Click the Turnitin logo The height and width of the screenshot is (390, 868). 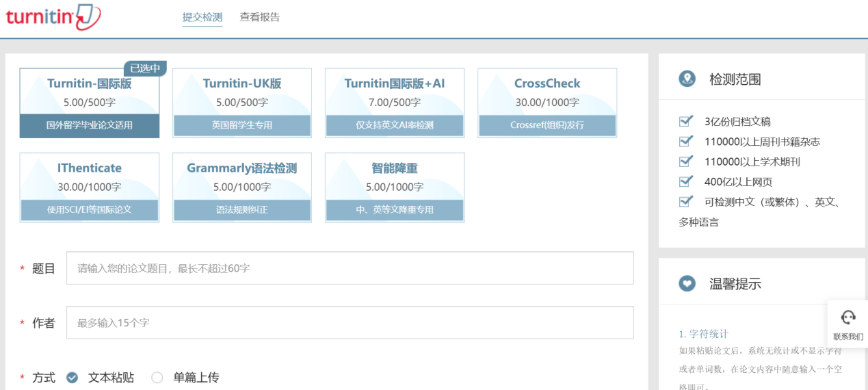[x=53, y=16]
